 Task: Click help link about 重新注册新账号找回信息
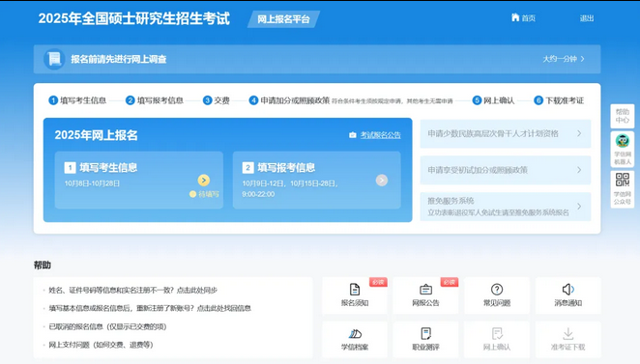click(150, 308)
